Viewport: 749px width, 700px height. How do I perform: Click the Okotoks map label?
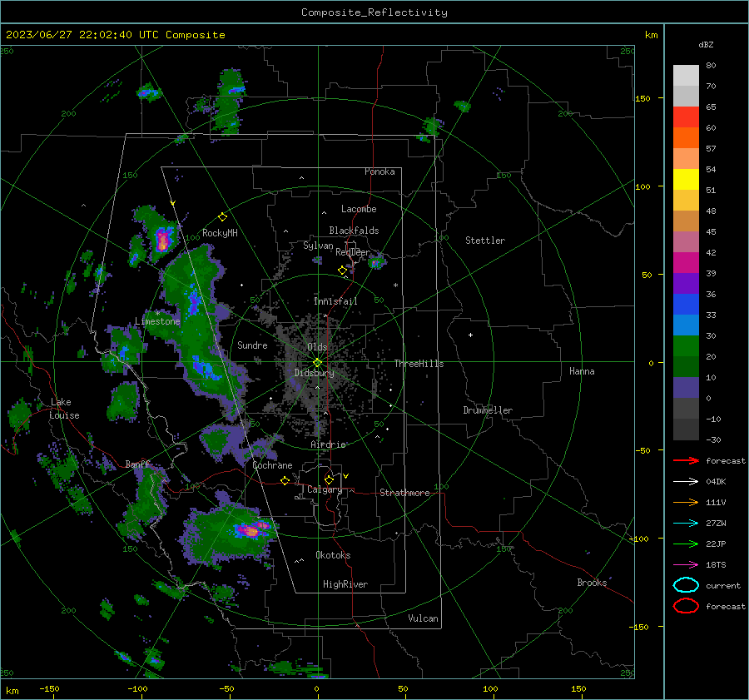tap(333, 555)
